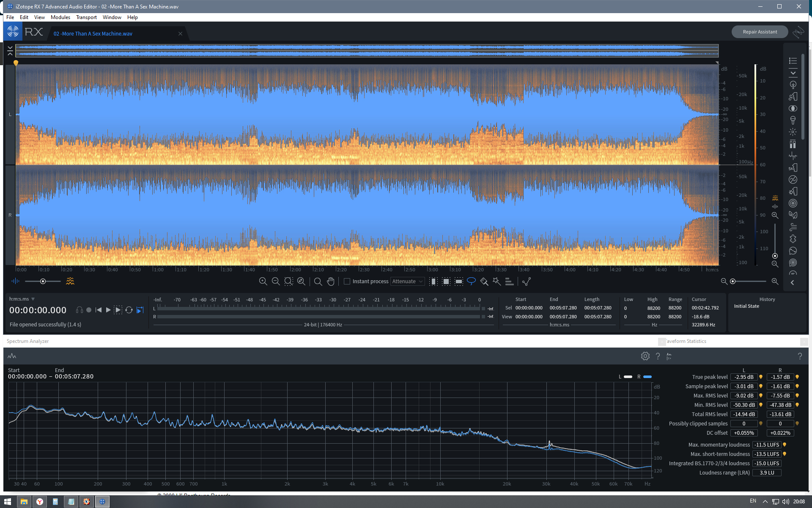
Task: Enable the Instant process checkbox
Action: [347, 281]
